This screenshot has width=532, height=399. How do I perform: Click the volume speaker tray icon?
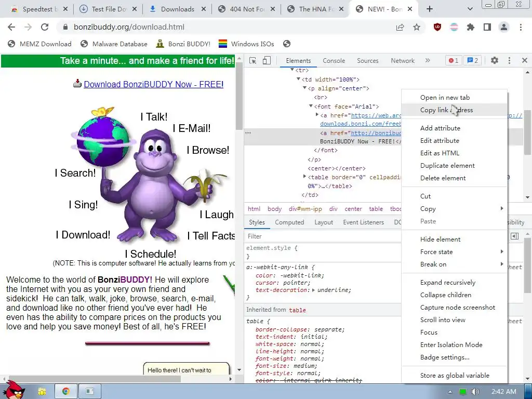click(x=475, y=392)
